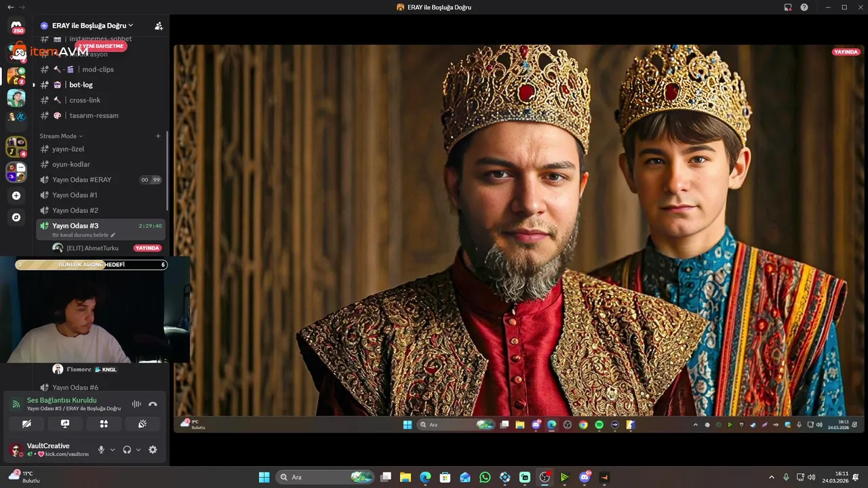This screenshot has height=488, width=868.
Task: Collapse the Stream Mode category
Action: coord(61,136)
